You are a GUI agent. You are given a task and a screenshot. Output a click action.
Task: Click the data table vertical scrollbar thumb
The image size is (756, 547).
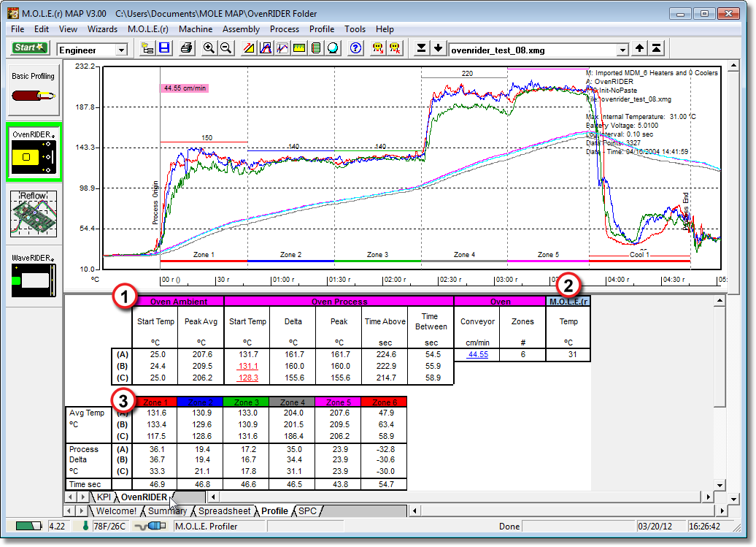(720, 357)
